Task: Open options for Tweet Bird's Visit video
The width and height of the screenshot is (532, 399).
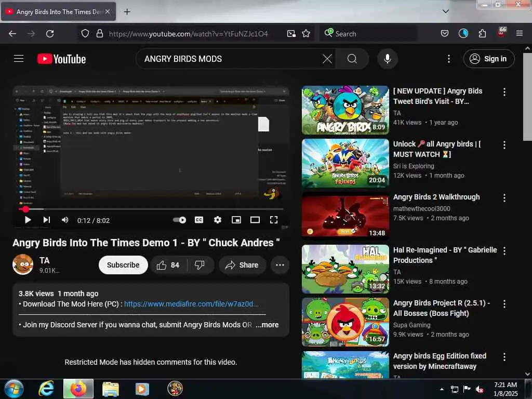Action: [504, 91]
